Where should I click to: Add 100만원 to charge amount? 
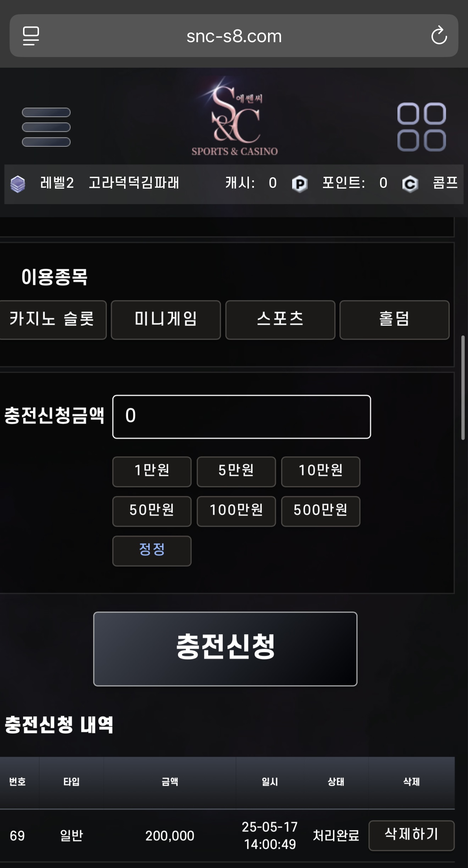coord(236,511)
